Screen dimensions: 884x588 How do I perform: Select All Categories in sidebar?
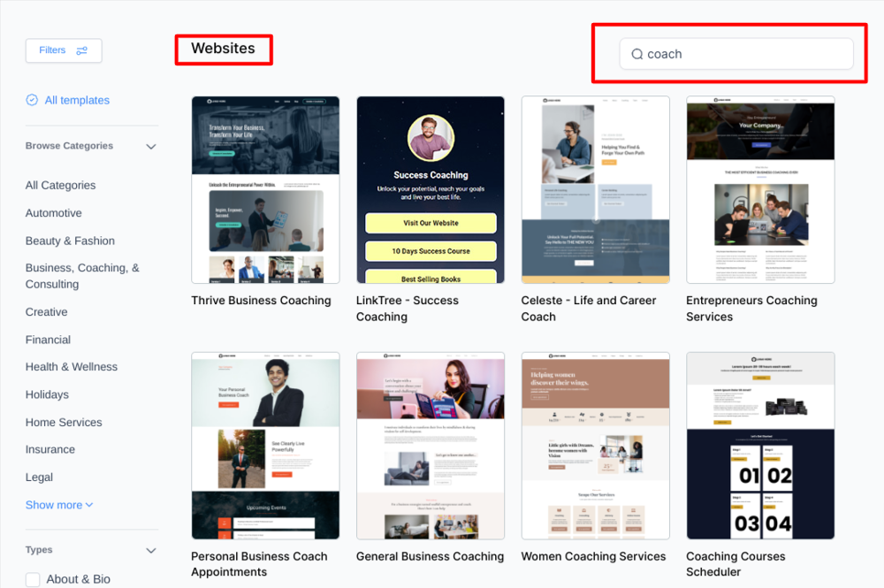pos(60,186)
